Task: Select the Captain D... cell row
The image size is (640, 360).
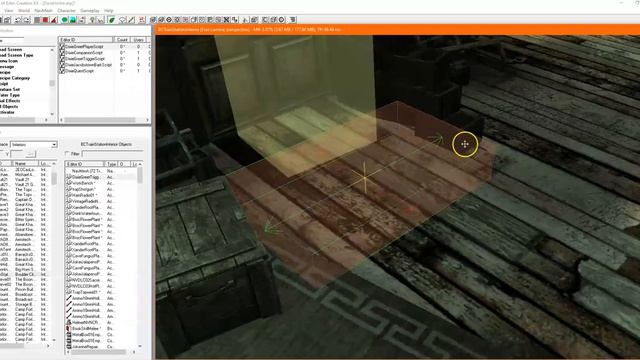Action: pos(25,200)
